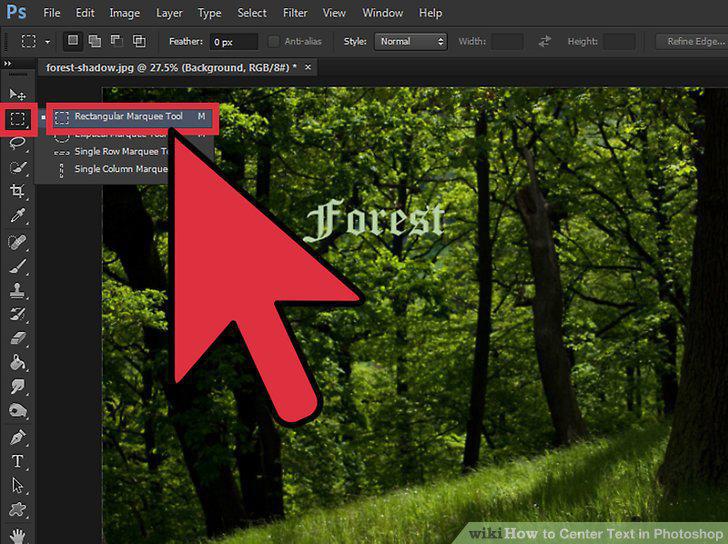Open the Image menu
Image resolution: width=728 pixels, height=544 pixels.
tap(124, 13)
